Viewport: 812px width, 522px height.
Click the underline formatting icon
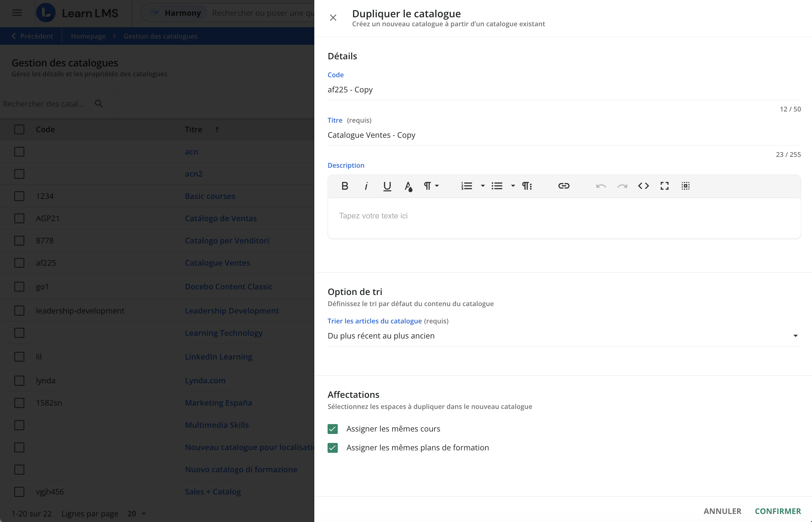(387, 186)
